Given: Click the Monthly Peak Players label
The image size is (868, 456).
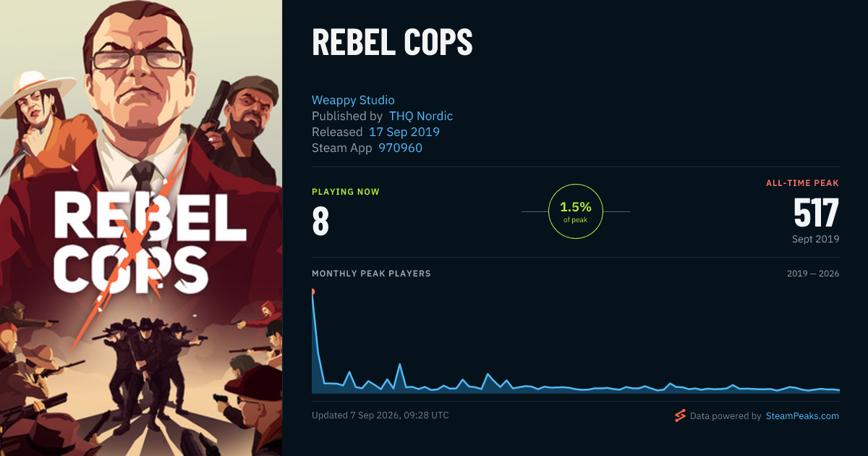Looking at the screenshot, I should point(371,274).
